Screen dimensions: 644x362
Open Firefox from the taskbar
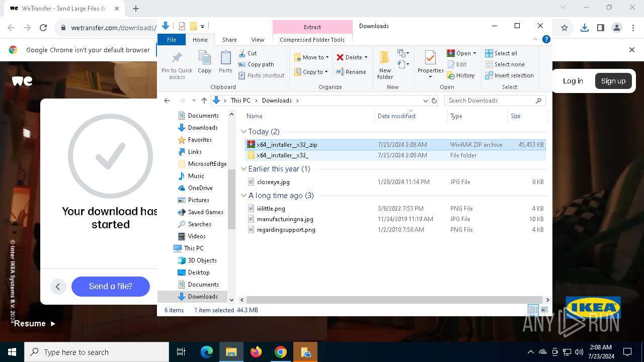256,352
